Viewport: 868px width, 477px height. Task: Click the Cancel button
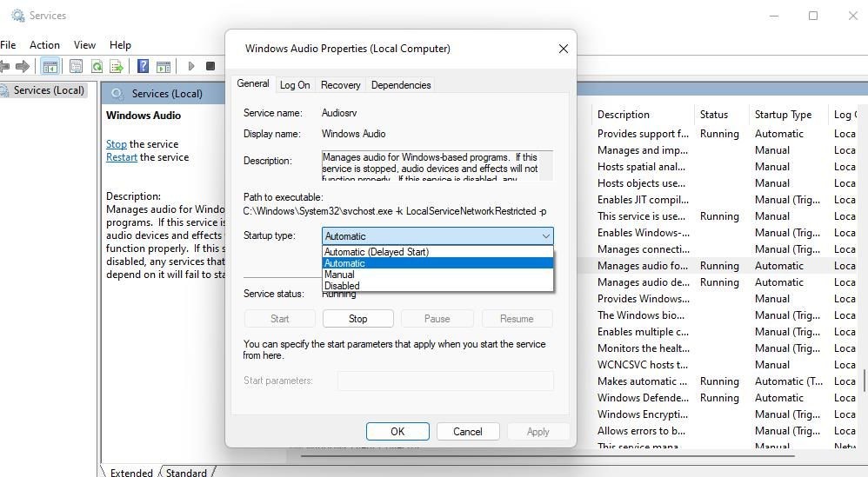[468, 431]
